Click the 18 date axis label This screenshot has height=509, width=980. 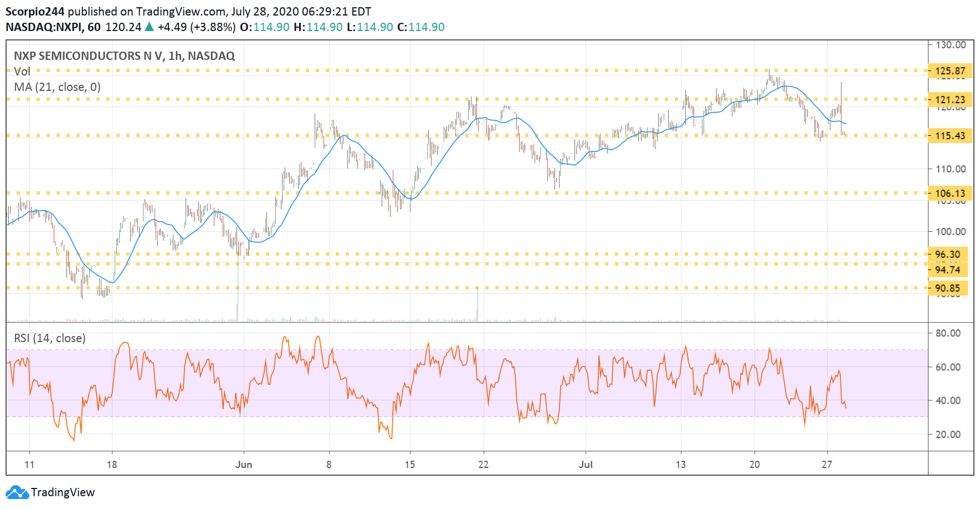click(112, 465)
